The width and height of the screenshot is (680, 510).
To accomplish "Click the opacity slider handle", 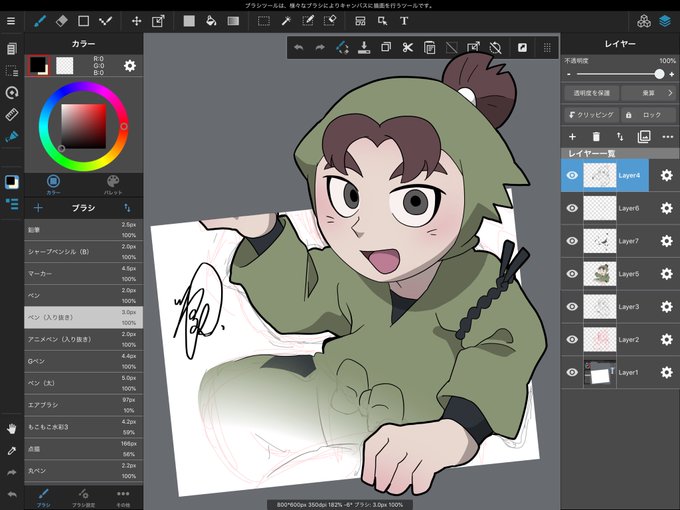I will (x=659, y=74).
